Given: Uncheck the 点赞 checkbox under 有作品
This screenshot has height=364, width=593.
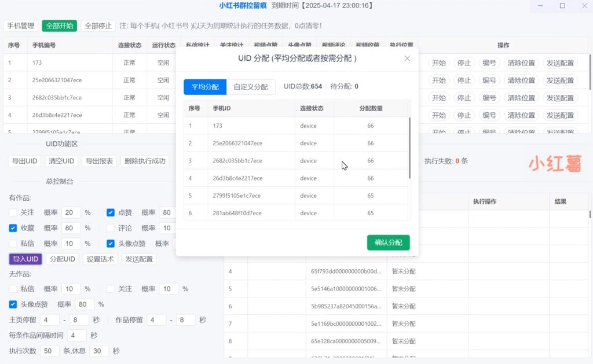Looking at the screenshot, I should coord(111,212).
